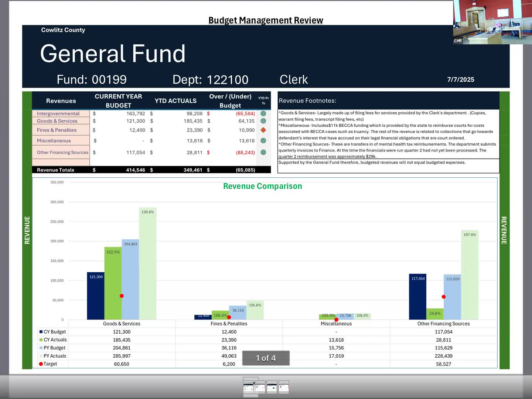Click the red target dot on Goods & Services bars
This screenshot has width=532, height=399.
click(122, 296)
